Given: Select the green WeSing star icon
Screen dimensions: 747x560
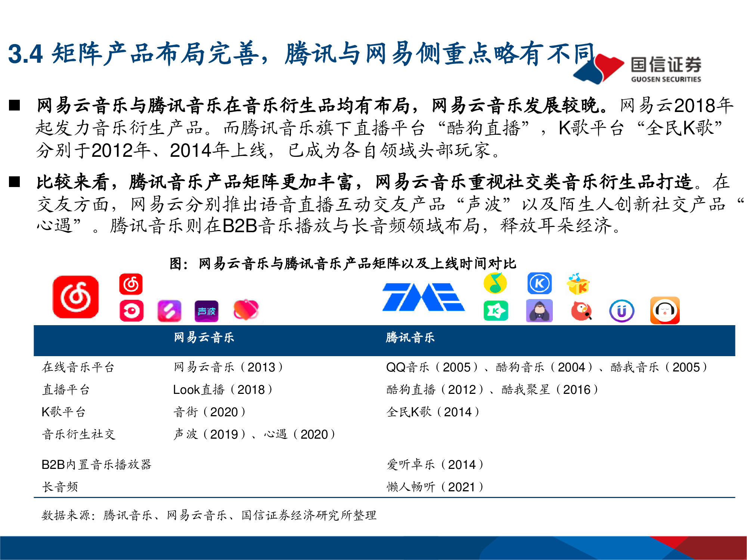Looking at the screenshot, I should point(496,311).
